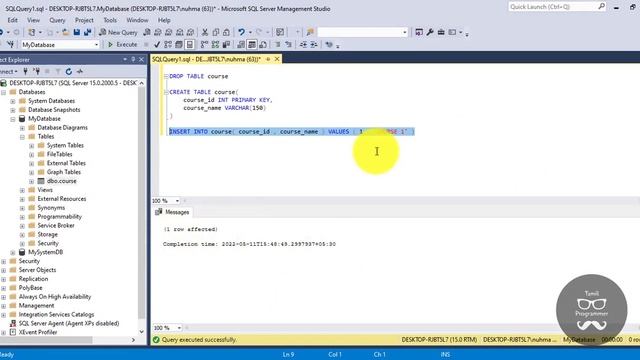Open the Edit menu
Viewport: 640px width, 360px height.
(x=12, y=20)
